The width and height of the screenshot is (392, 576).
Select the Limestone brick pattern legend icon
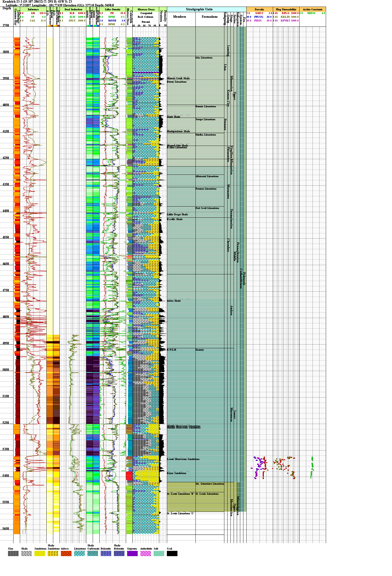79,553
